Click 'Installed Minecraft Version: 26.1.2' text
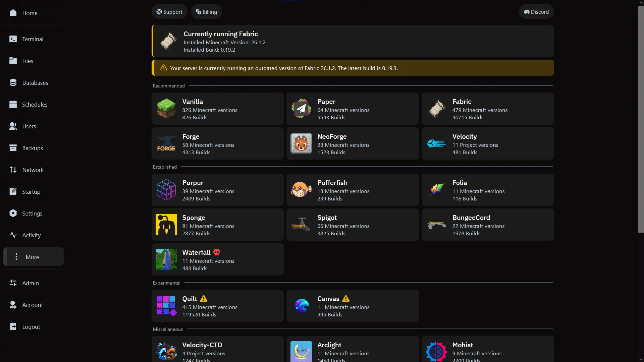The width and height of the screenshot is (644, 362). click(x=224, y=42)
